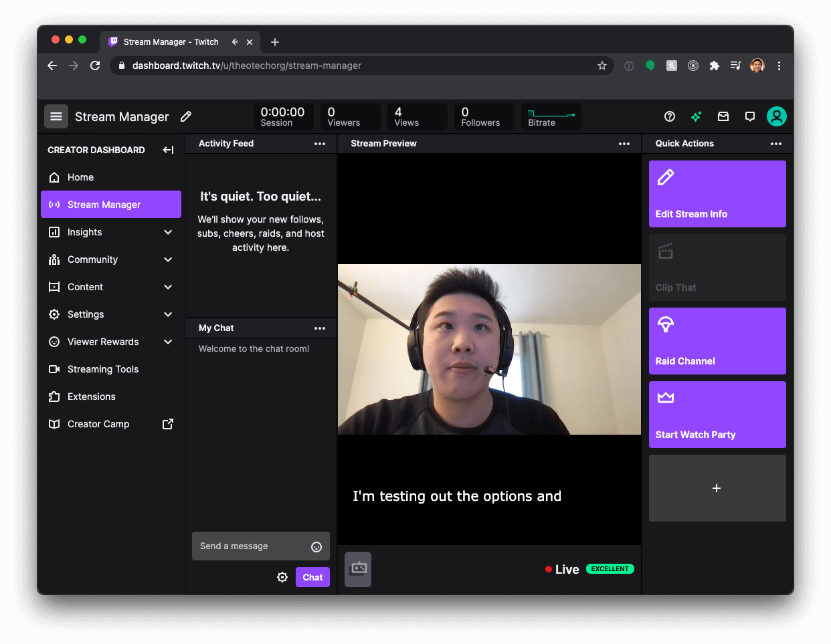The height and width of the screenshot is (644, 831).
Task: Open the hamburger menu in the header
Action: click(56, 116)
